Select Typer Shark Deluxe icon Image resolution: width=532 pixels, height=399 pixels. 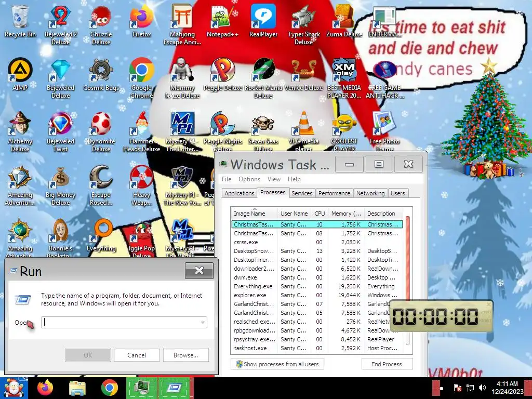(x=303, y=24)
